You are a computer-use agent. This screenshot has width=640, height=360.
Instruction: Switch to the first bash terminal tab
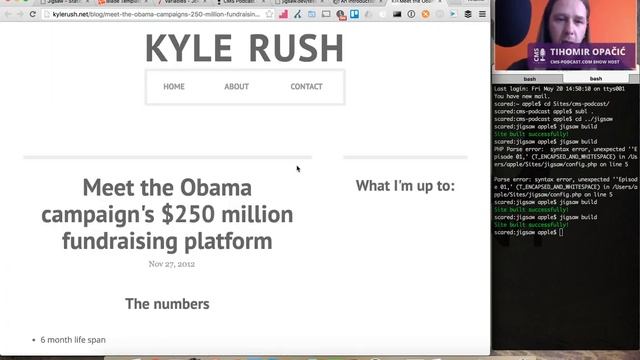[529, 79]
